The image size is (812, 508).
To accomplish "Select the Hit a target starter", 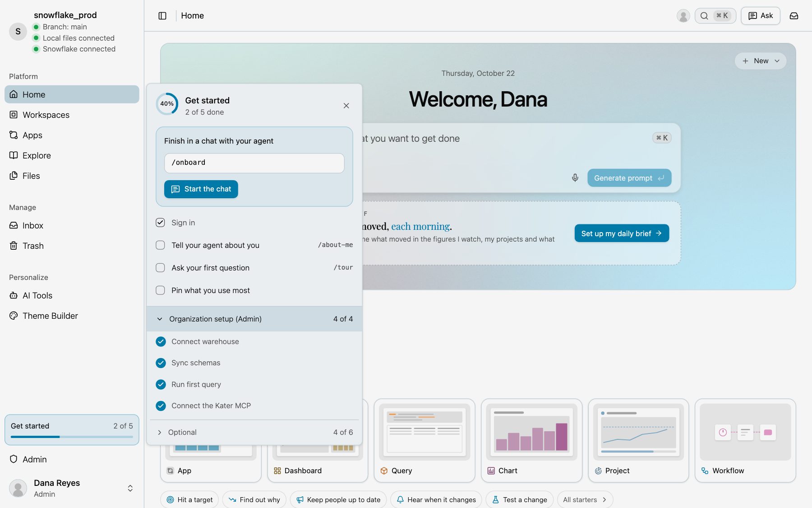I will [189, 499].
